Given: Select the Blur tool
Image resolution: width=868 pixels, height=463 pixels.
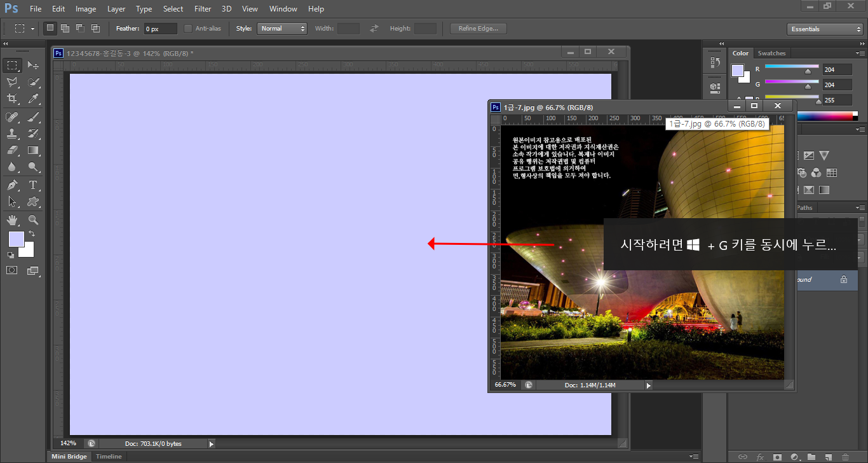Looking at the screenshot, I should (12, 167).
